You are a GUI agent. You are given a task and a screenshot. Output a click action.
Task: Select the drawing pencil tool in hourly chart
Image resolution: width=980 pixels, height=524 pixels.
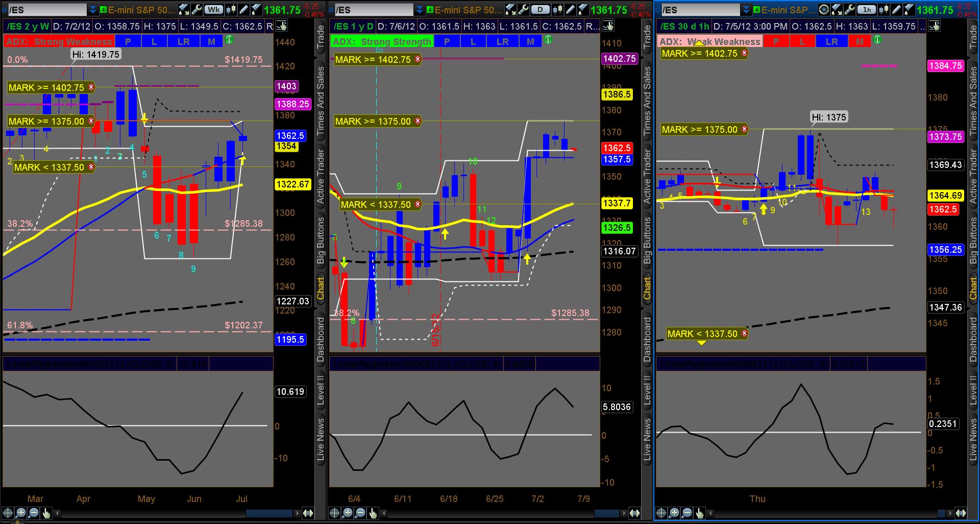(897, 10)
